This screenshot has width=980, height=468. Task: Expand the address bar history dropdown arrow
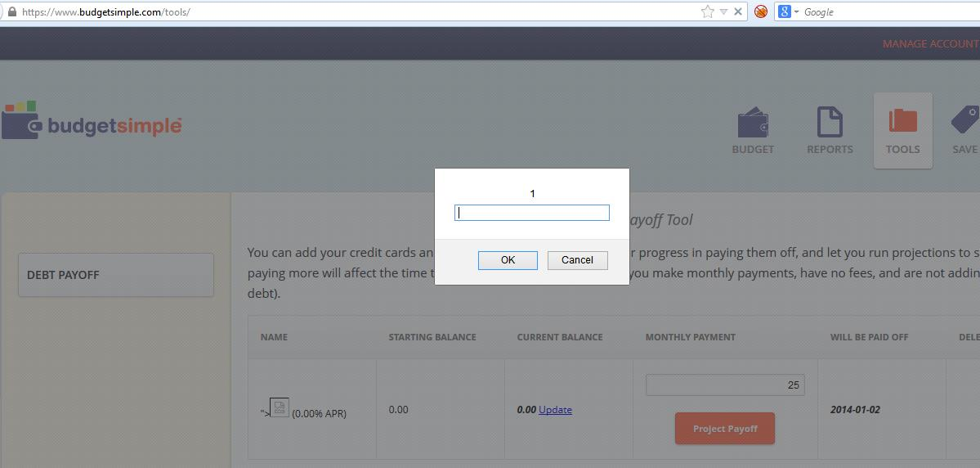[x=723, y=11]
